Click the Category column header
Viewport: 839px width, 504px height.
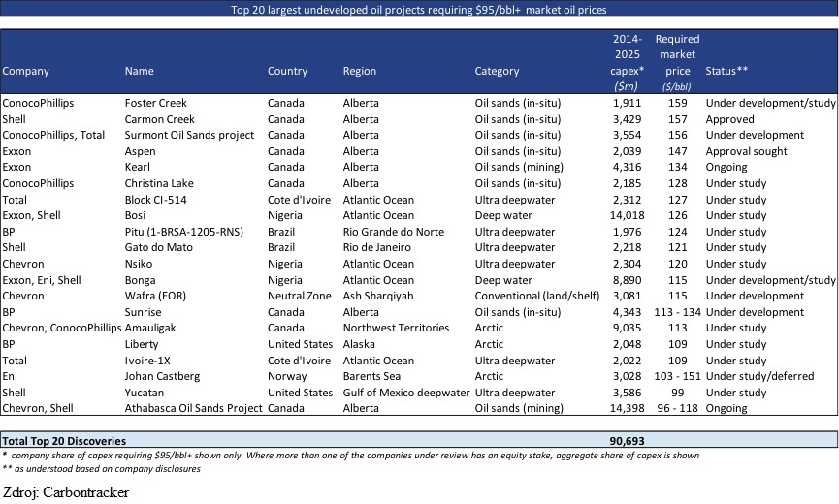(x=497, y=71)
